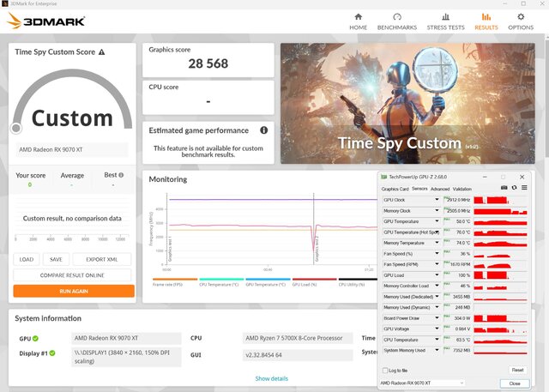
Task: Click the orange Run Again button
Action: tap(74, 291)
